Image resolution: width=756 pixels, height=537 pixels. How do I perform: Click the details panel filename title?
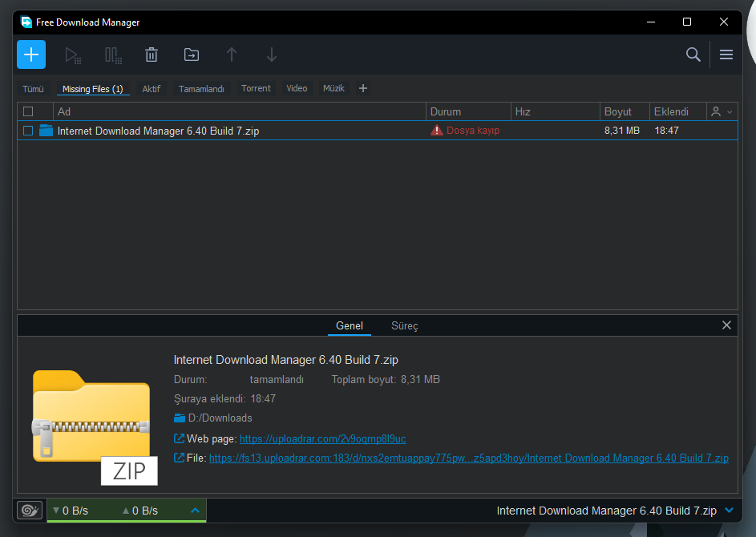[286, 360]
